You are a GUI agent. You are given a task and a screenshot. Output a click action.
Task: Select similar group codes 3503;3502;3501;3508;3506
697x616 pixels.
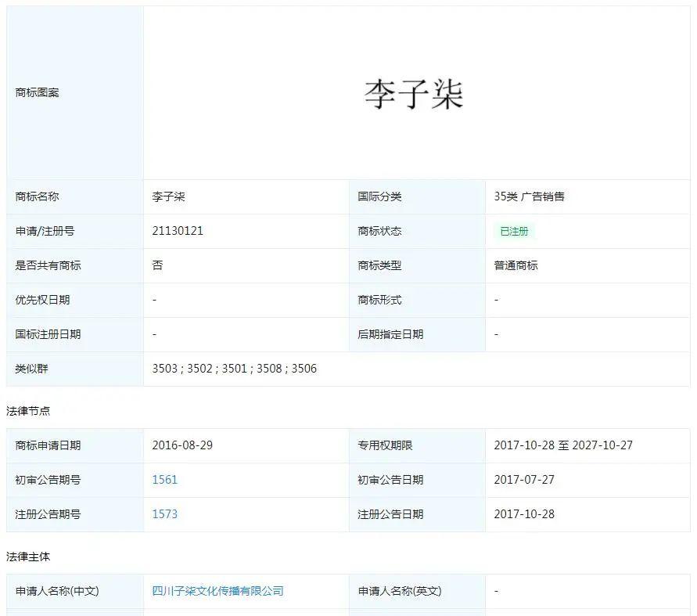(x=234, y=369)
